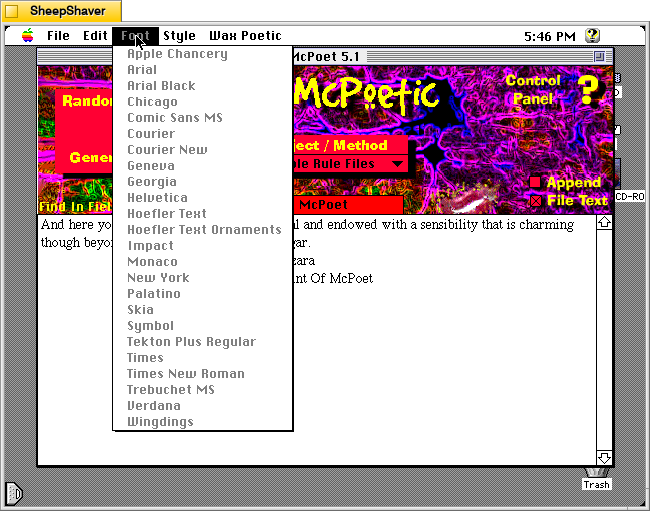Choose Chicago font
Viewport: 650px width, 511px height.
(203, 102)
